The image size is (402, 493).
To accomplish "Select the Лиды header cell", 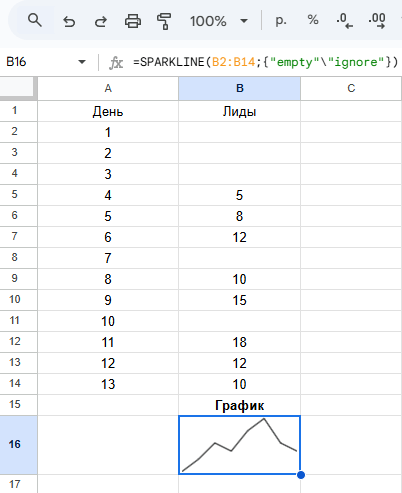I will (x=239, y=111).
